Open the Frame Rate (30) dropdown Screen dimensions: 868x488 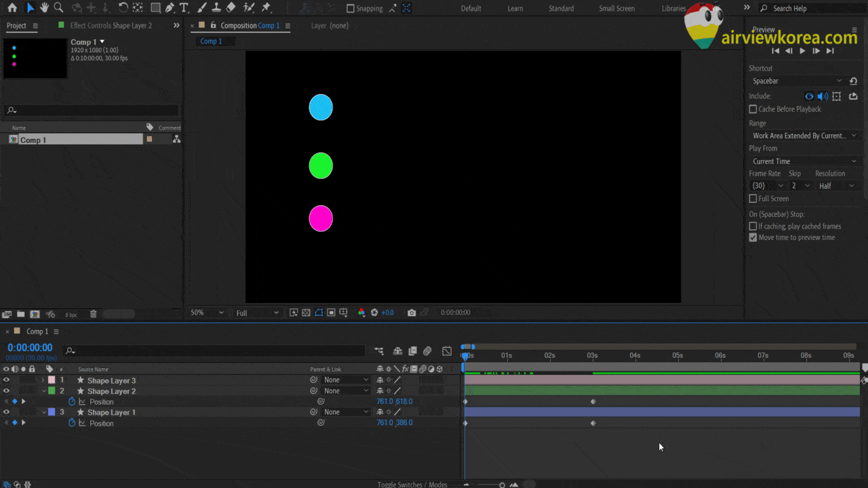pos(767,186)
